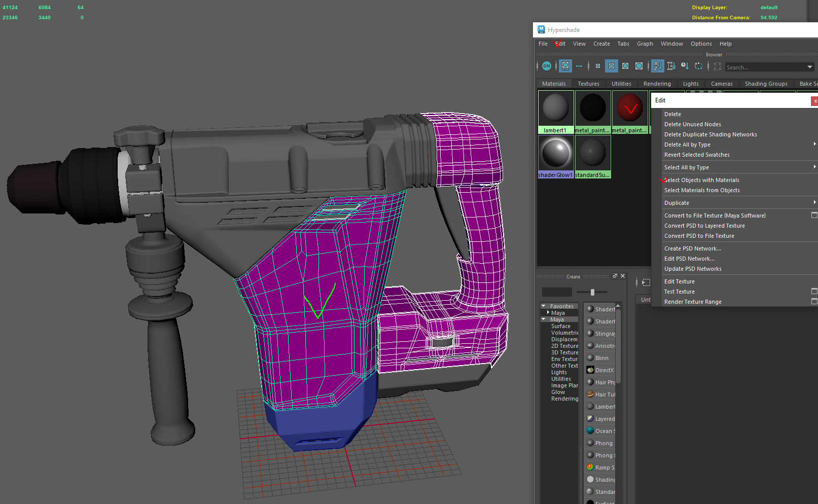Collapse the Favorites tree section
The width and height of the screenshot is (818, 504).
[x=544, y=306]
